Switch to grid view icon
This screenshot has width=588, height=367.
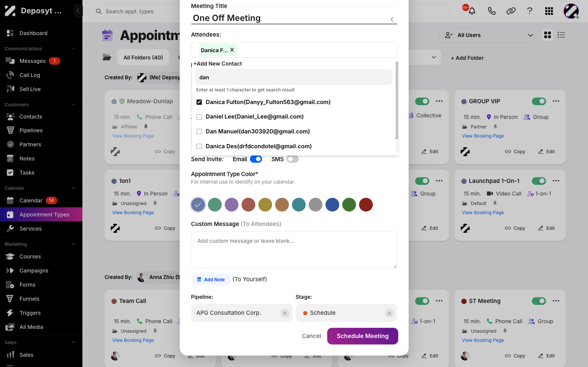[548, 35]
